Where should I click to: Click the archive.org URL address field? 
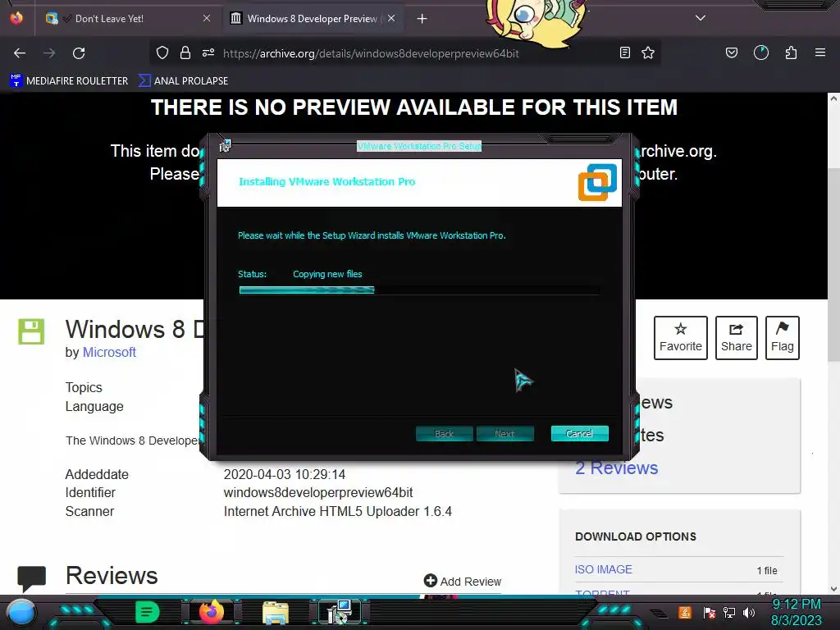coord(371,53)
